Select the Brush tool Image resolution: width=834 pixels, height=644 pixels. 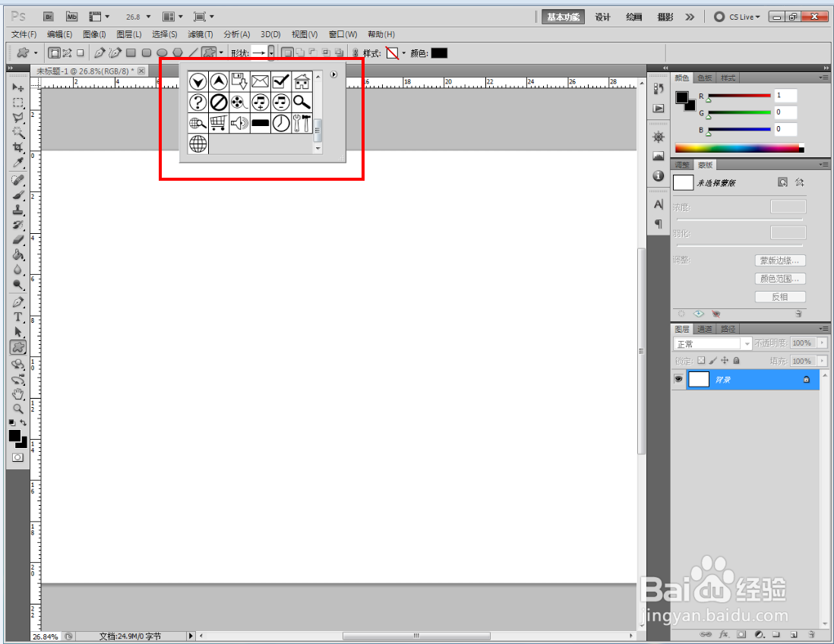pyautogui.click(x=18, y=195)
